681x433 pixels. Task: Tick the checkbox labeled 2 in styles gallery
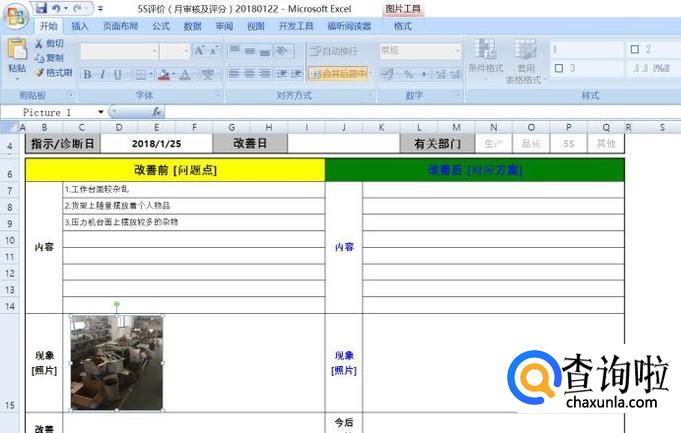pyautogui.click(x=635, y=49)
